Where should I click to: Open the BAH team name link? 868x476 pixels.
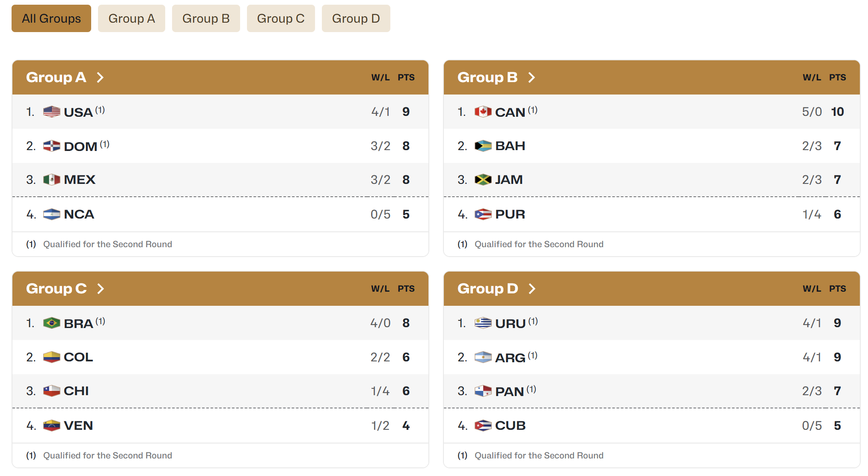(x=510, y=146)
